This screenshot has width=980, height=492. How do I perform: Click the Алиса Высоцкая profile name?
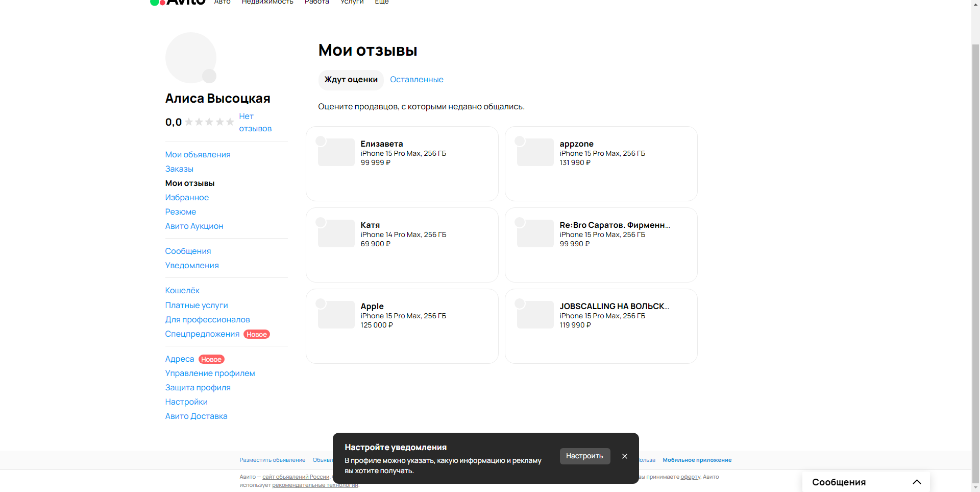[217, 98]
